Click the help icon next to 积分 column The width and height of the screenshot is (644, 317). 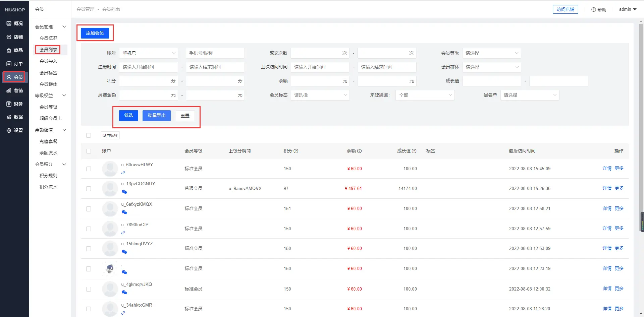point(296,151)
